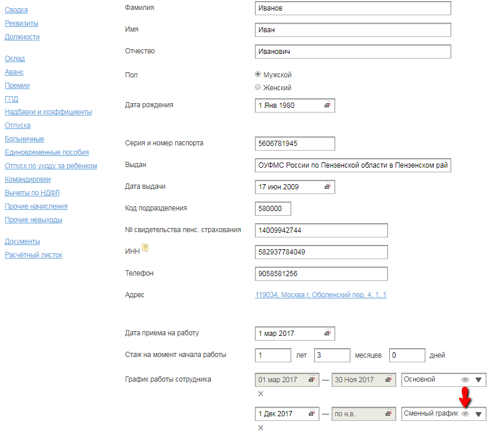Open the Документы section
This screenshot has height=435, width=504.
click(x=22, y=242)
